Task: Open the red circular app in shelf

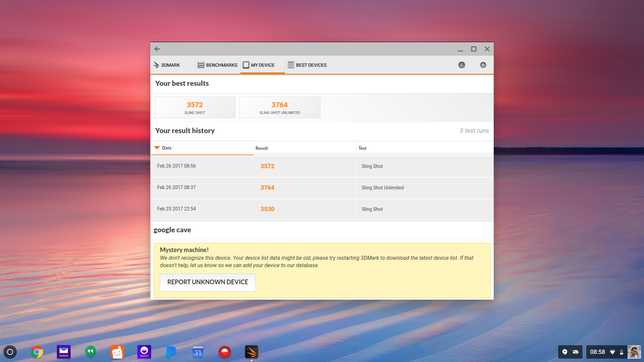Action: pos(225,352)
